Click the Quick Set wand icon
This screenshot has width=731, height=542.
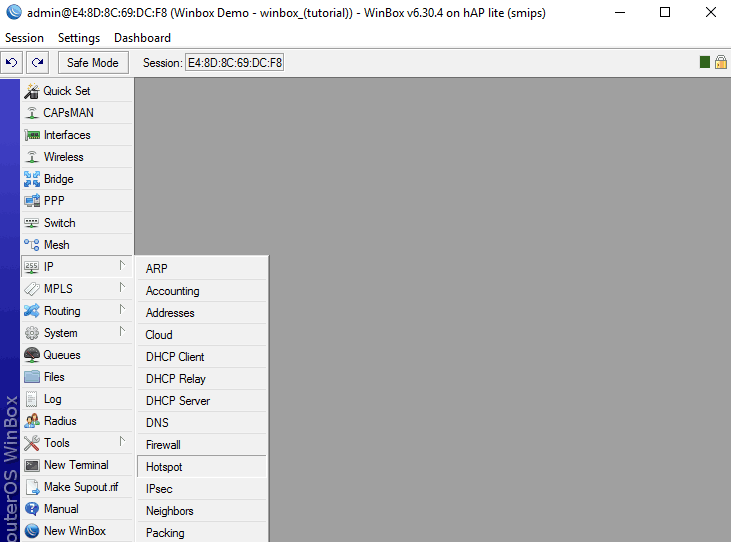pyautogui.click(x=32, y=91)
